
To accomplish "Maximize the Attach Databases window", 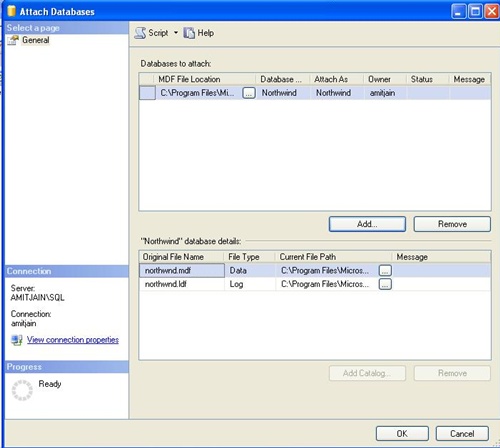I will 475,11.
